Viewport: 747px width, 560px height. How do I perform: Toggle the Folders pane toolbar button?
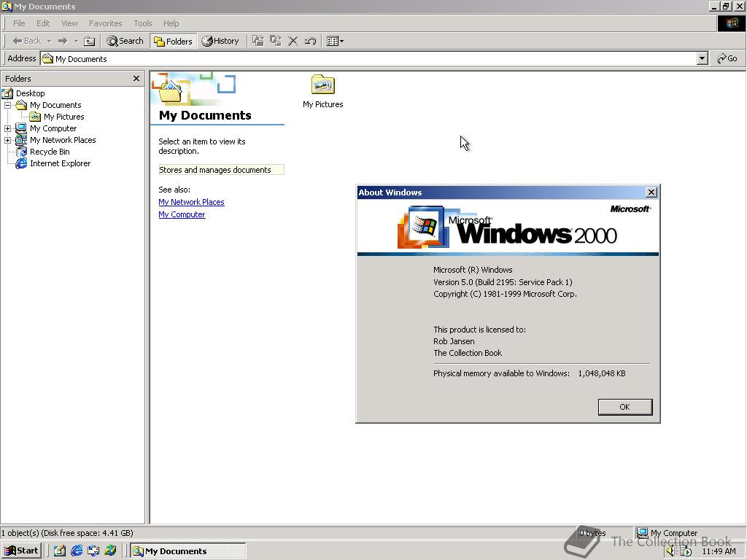(174, 41)
